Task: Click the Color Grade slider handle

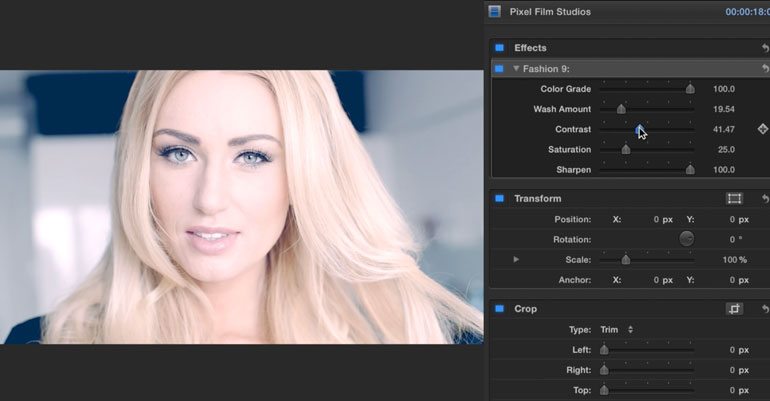Action: [690, 89]
